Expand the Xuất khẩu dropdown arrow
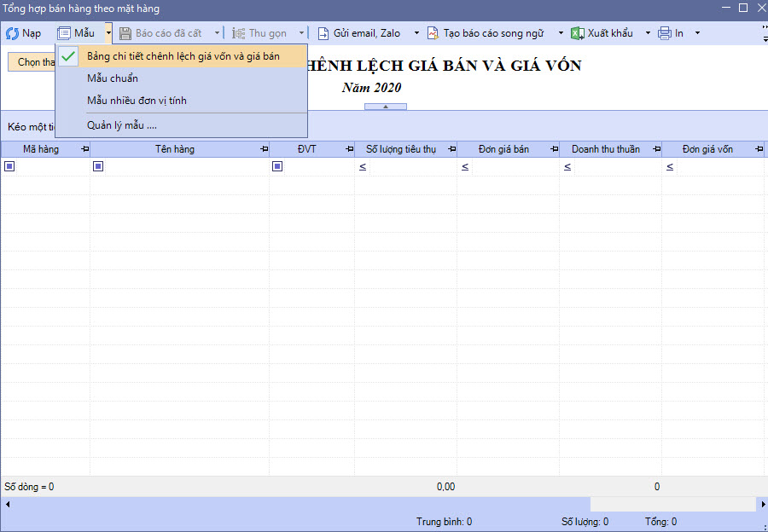768x532 pixels. pos(647,33)
